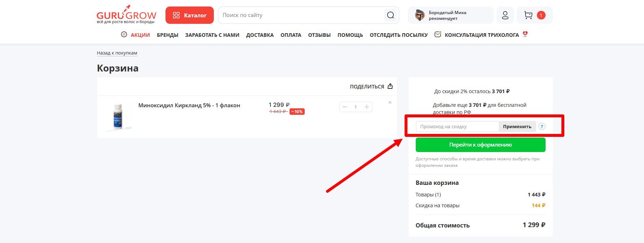Click the Применить promo button

(517, 126)
